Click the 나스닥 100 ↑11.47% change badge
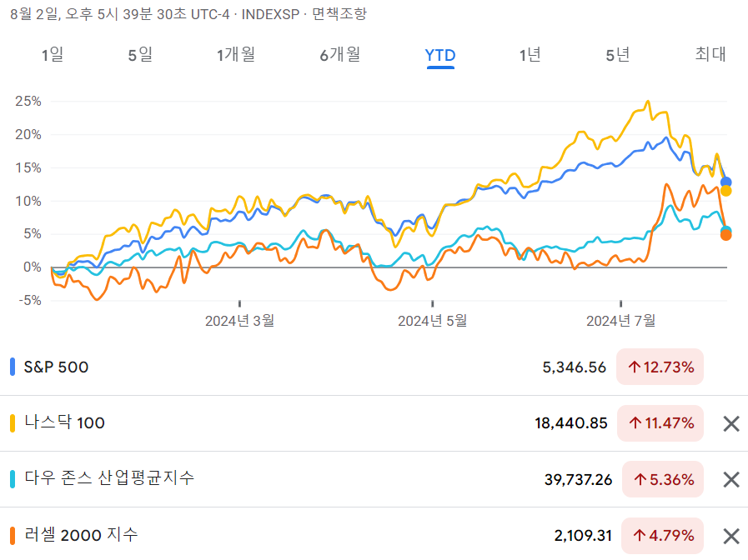The image size is (748, 560). (x=660, y=423)
